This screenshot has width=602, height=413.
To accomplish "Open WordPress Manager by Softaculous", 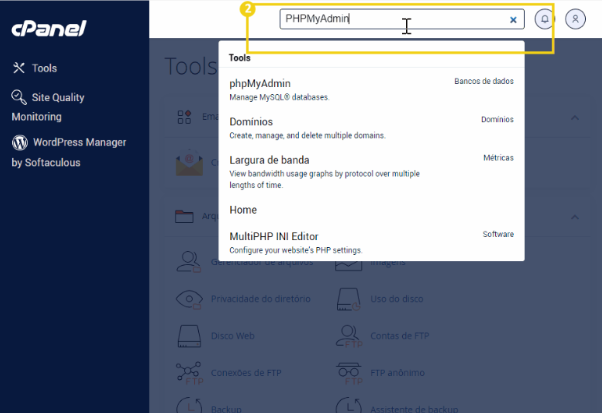I will [69, 152].
